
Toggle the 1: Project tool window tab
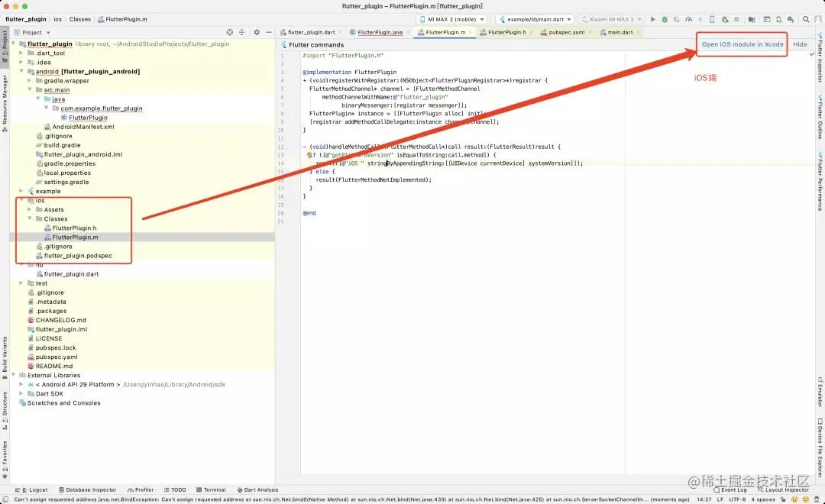point(5,47)
